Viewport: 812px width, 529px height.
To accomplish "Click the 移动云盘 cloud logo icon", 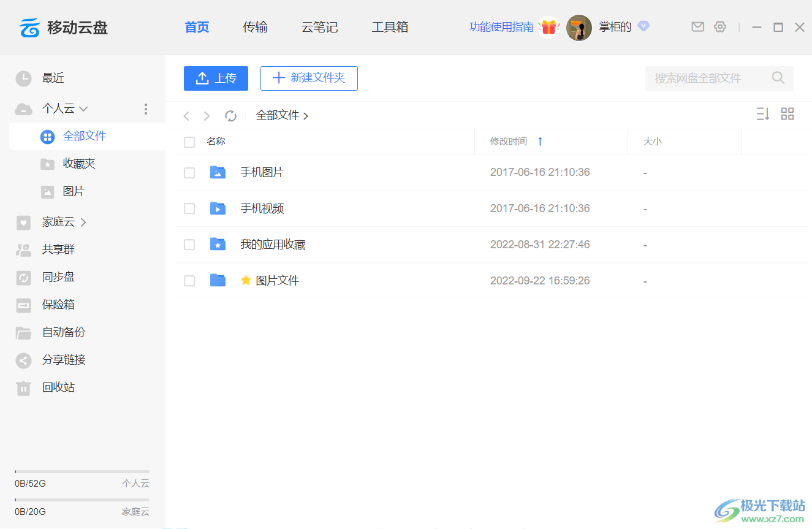I will click(x=30, y=28).
